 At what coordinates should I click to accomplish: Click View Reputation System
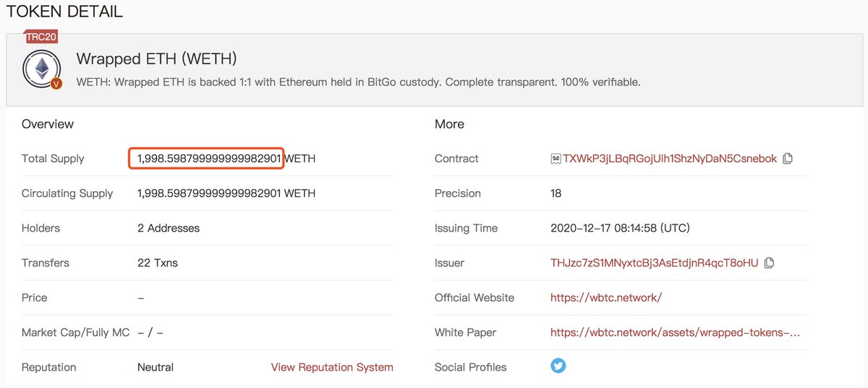point(332,367)
